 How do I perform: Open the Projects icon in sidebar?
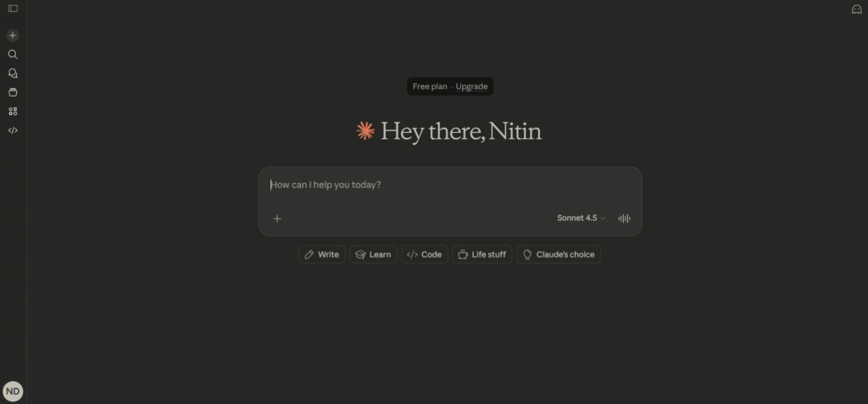pyautogui.click(x=13, y=92)
